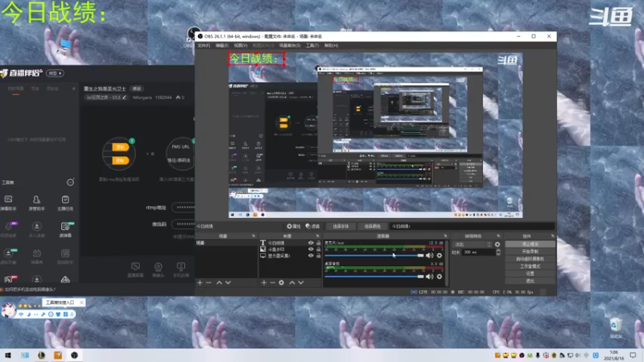Select the 斗鱼水印 image source
644x362 pixels.
pos(275,249)
